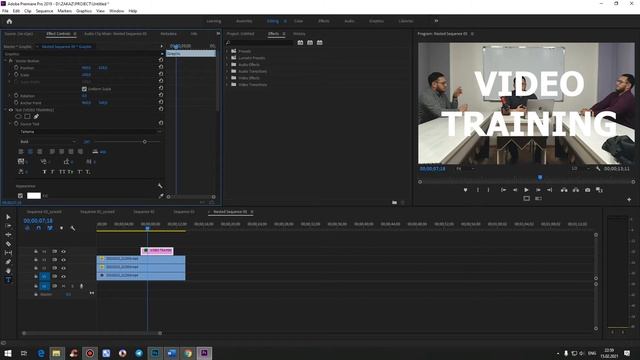Step forward one frame
This screenshot has height=360, width=640.
click(x=538, y=190)
